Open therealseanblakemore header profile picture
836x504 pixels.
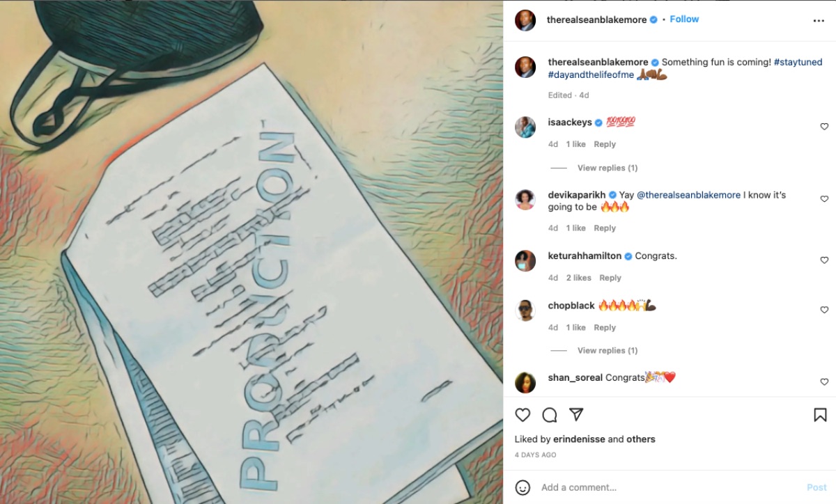[x=525, y=20]
